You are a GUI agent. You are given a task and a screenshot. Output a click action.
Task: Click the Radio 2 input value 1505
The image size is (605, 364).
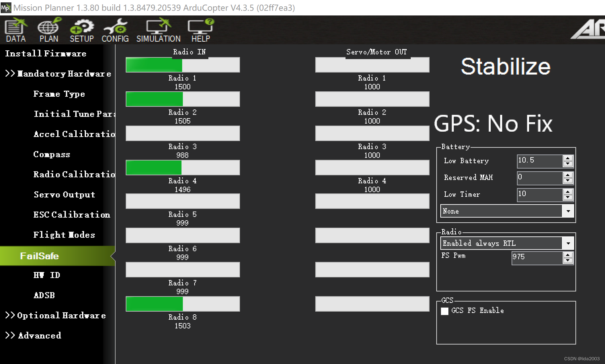point(183,121)
